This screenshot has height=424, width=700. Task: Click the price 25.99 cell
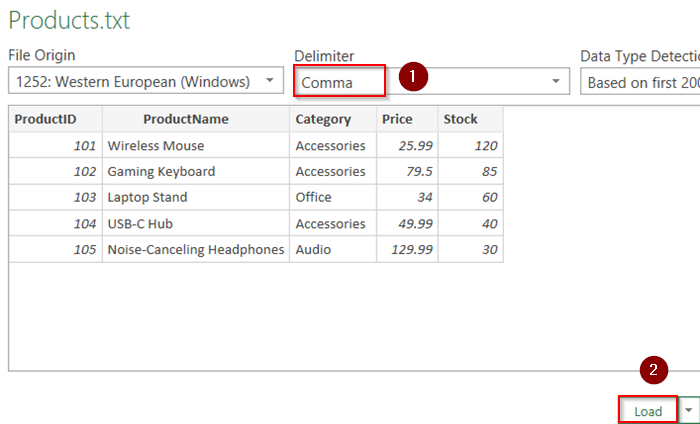pyautogui.click(x=407, y=145)
